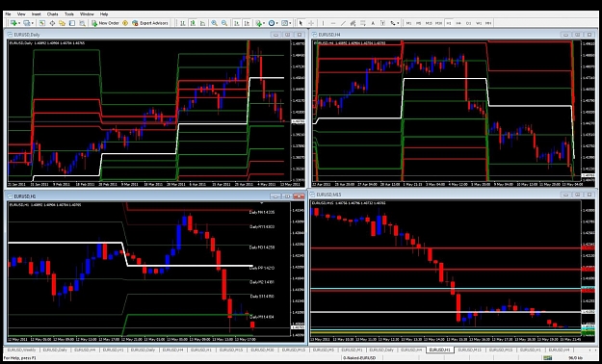Screen dimensions: 602x364
Task: Switch timeframe to M1
Action: click(409, 23)
